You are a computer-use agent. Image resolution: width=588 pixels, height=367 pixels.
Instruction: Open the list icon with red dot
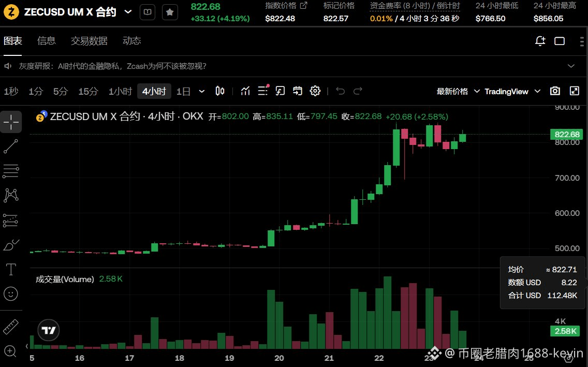263,91
